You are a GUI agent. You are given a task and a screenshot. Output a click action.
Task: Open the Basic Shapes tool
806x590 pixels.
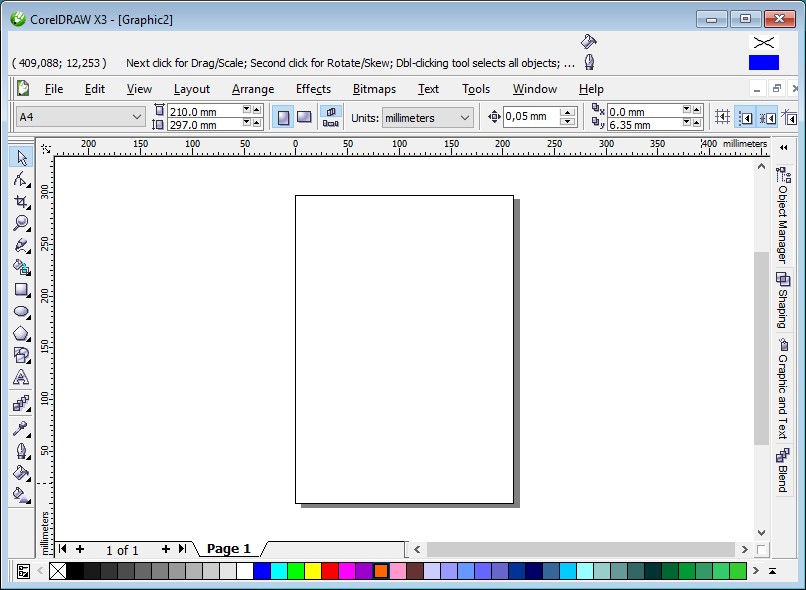coord(21,355)
